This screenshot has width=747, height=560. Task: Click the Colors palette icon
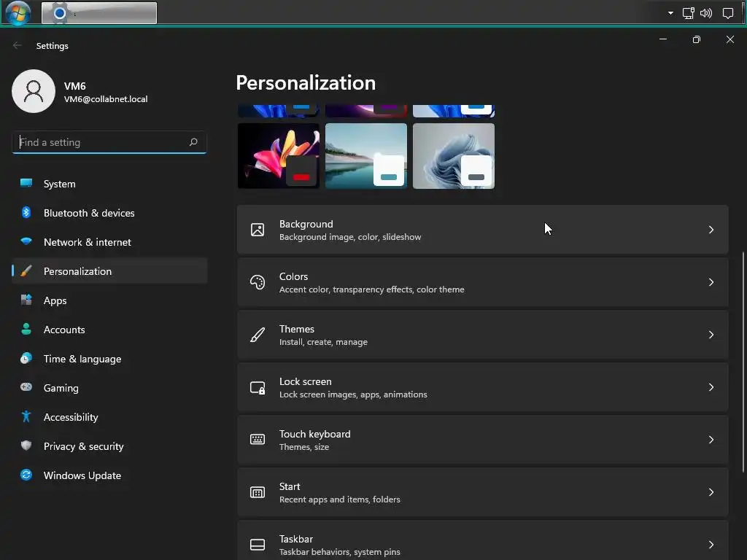pyautogui.click(x=258, y=282)
